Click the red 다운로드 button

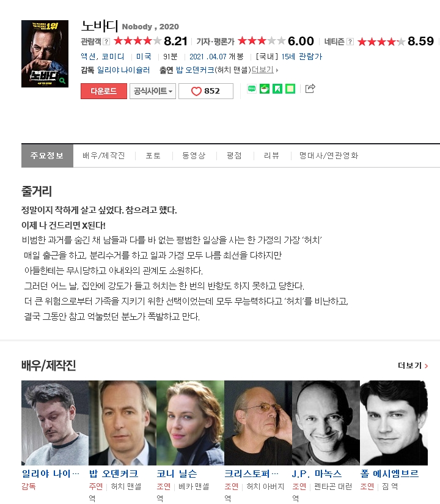click(104, 91)
